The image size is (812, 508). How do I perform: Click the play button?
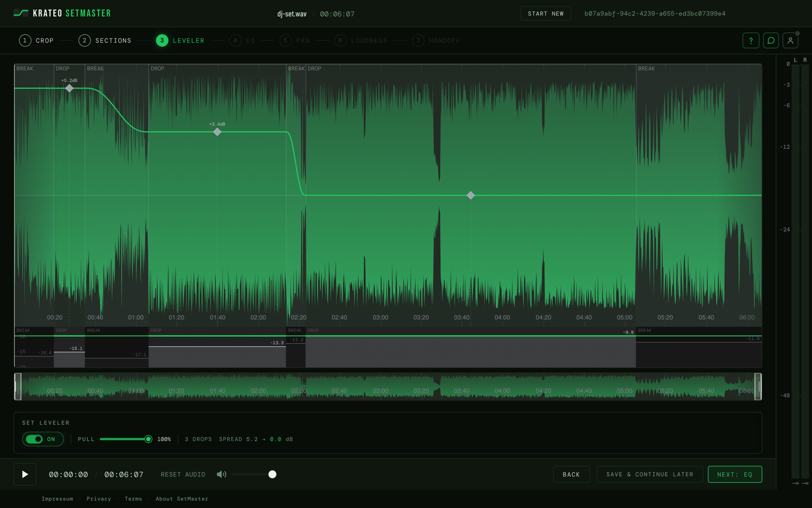coord(25,474)
